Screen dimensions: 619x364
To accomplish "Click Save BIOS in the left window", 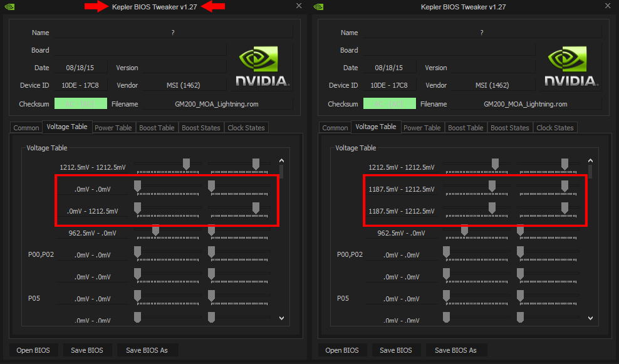I will (87, 350).
